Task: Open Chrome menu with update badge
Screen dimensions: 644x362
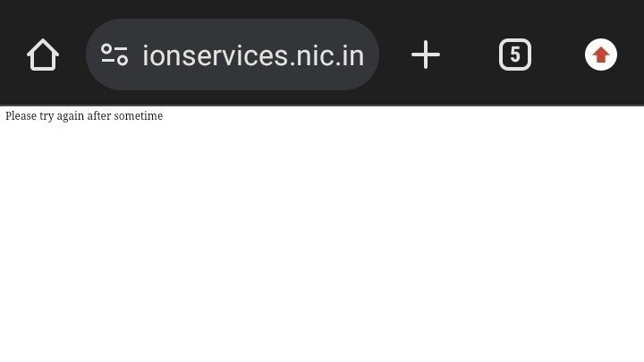Action: click(x=601, y=55)
